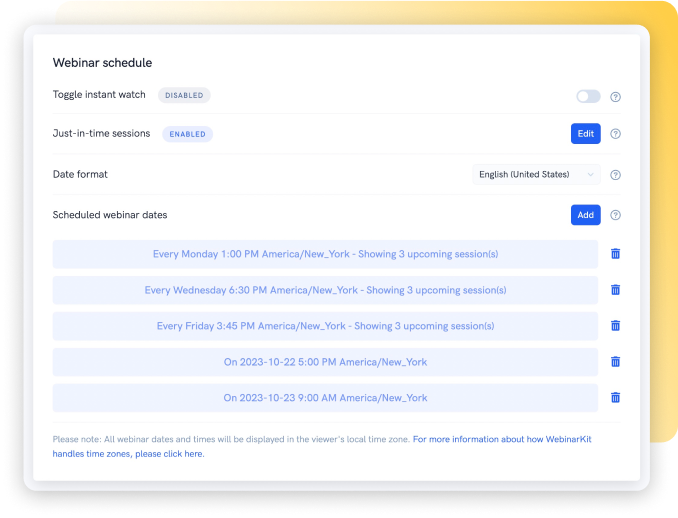This screenshot has height=518, width=678.
Task: Select the On 2023-10-23 9:00 AM row
Action: (325, 398)
